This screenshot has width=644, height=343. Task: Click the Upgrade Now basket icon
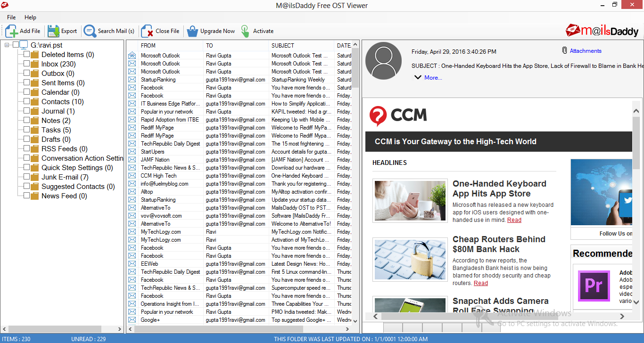click(192, 31)
